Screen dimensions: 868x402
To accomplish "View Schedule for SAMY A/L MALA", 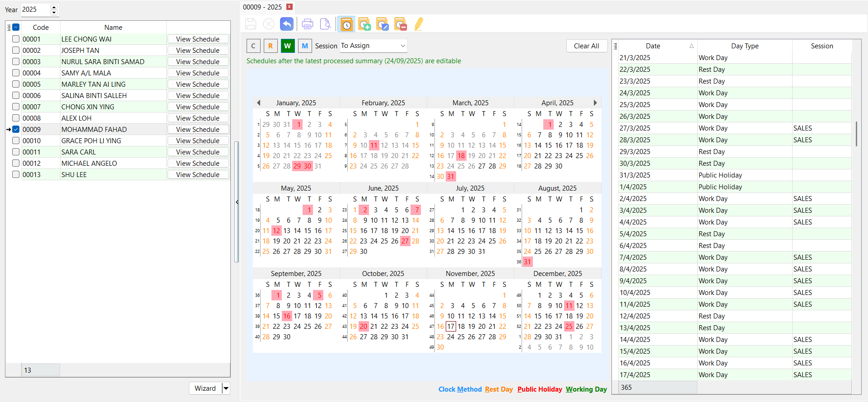I will (x=198, y=73).
